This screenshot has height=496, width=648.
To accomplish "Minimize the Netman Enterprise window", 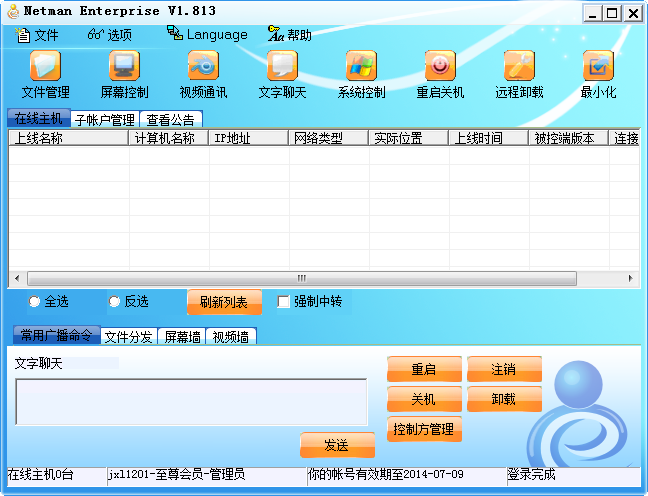I will pyautogui.click(x=593, y=13).
